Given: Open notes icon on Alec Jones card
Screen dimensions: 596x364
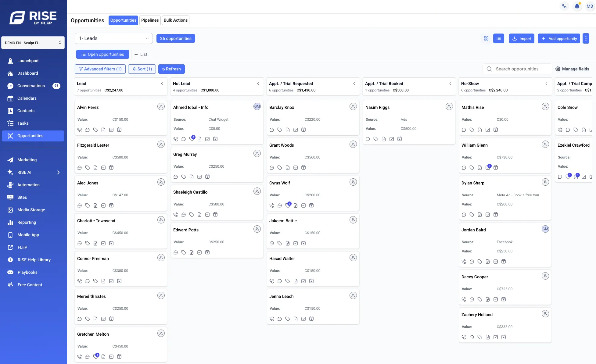Looking at the screenshot, I should pyautogui.click(x=95, y=205).
